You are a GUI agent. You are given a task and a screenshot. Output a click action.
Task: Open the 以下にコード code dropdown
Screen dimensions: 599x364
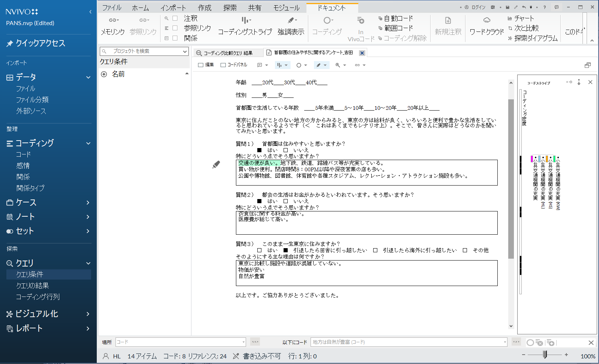tap(504, 342)
